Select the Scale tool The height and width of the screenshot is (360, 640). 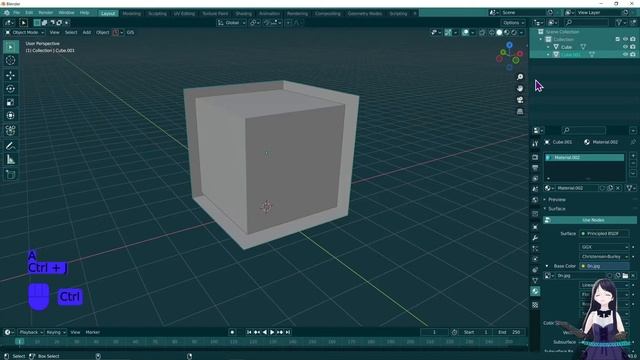(10, 102)
